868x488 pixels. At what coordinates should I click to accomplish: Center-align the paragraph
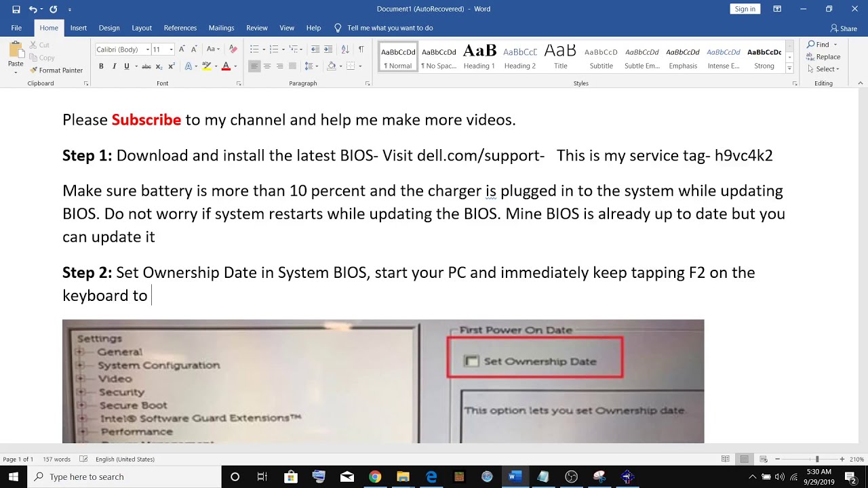267,66
